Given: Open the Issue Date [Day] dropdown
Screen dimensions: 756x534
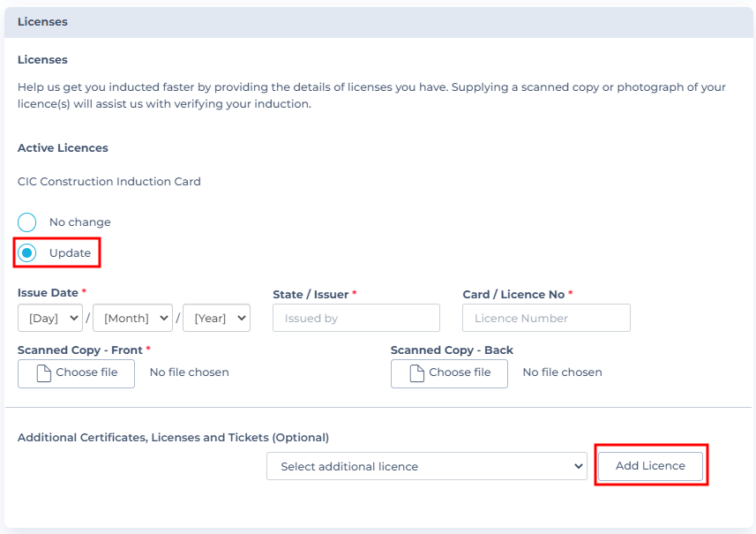Looking at the screenshot, I should click(x=50, y=318).
